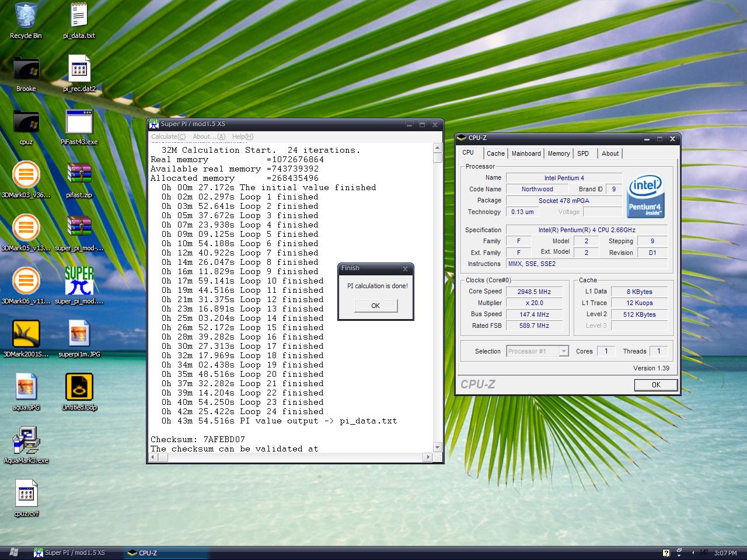747x560 pixels.
Task: Click OK button in CPU-Z window
Action: (x=656, y=384)
